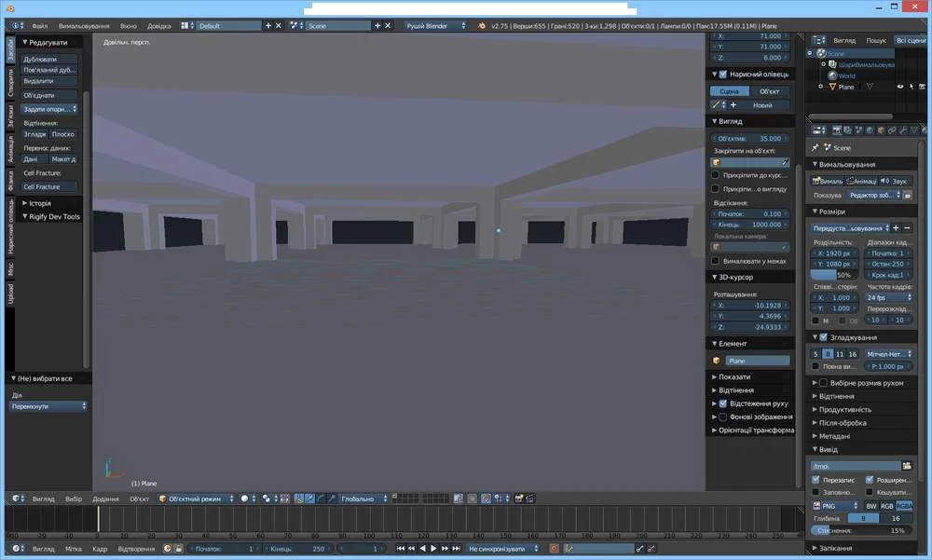Open the Object properties cube tab icon
932x560 pixels.
point(881,130)
